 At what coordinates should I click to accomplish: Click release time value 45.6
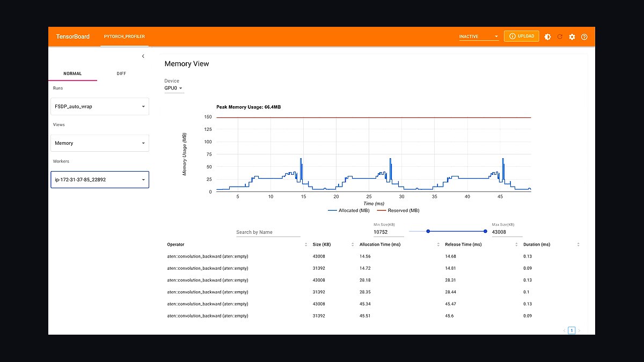pyautogui.click(x=449, y=316)
